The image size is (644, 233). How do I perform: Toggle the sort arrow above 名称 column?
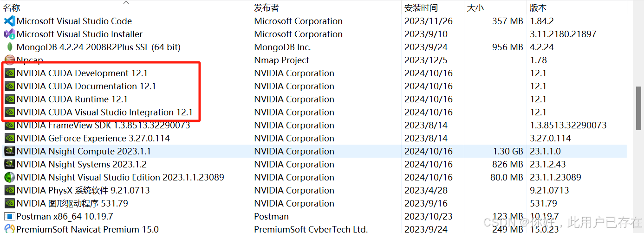[126, 2]
